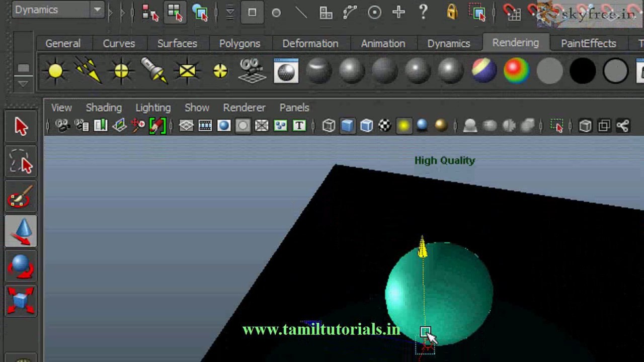Click the 2D pan/zoom icon

tap(138, 126)
